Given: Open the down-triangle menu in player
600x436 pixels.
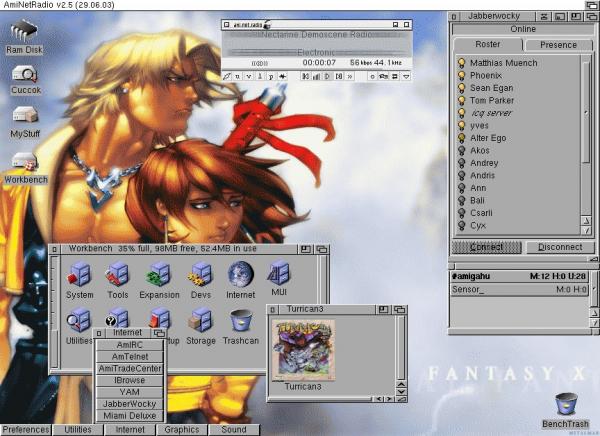Looking at the screenshot, I should (406, 77).
